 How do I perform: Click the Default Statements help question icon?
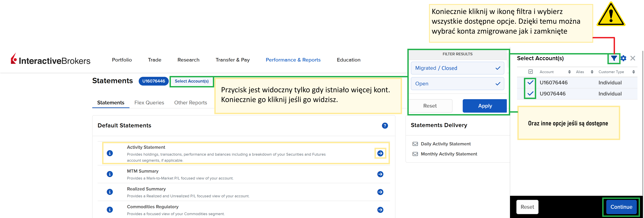(x=385, y=126)
